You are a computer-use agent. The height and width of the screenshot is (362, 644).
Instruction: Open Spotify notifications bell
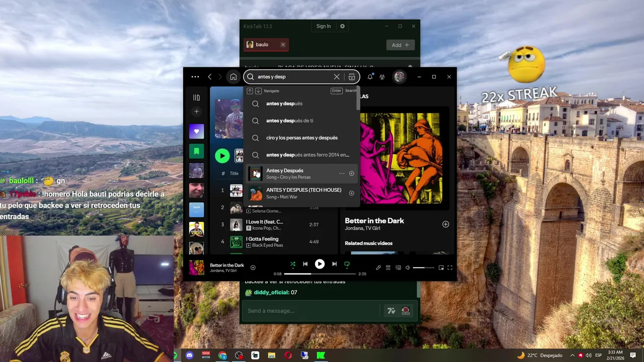click(370, 77)
